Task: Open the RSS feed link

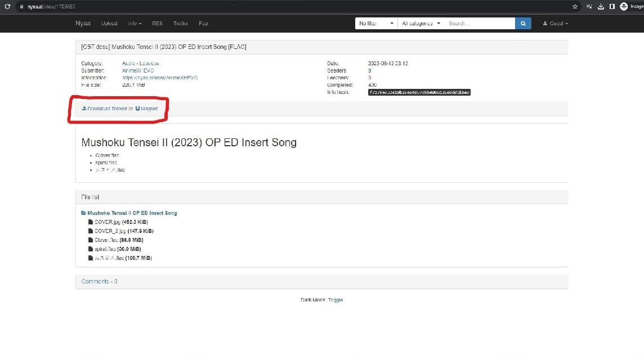Action: (x=157, y=24)
